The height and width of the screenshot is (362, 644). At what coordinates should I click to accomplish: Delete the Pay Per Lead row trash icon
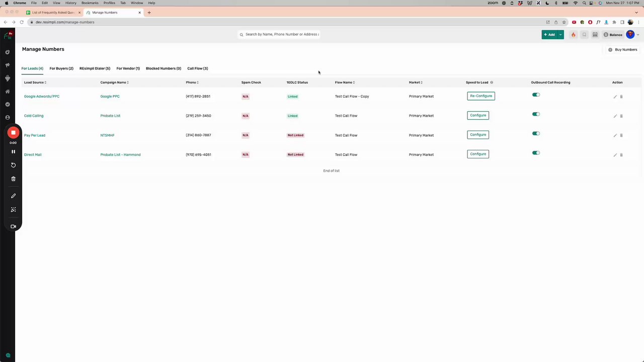(x=621, y=135)
